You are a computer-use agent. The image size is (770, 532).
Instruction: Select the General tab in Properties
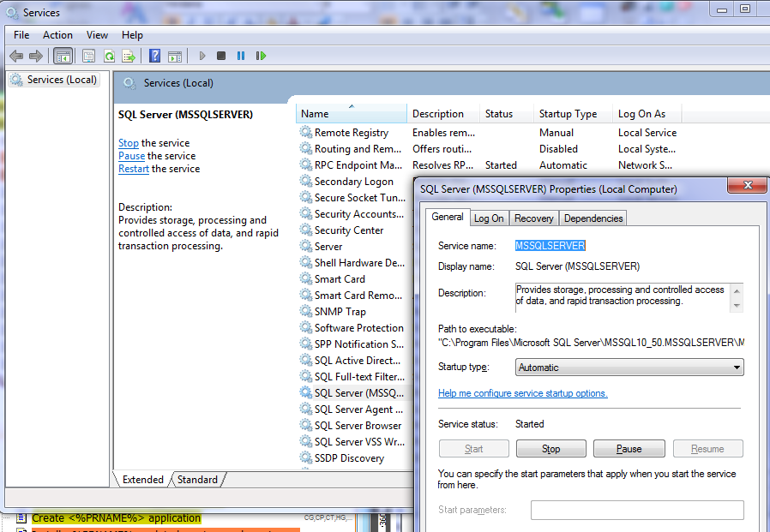(448, 217)
